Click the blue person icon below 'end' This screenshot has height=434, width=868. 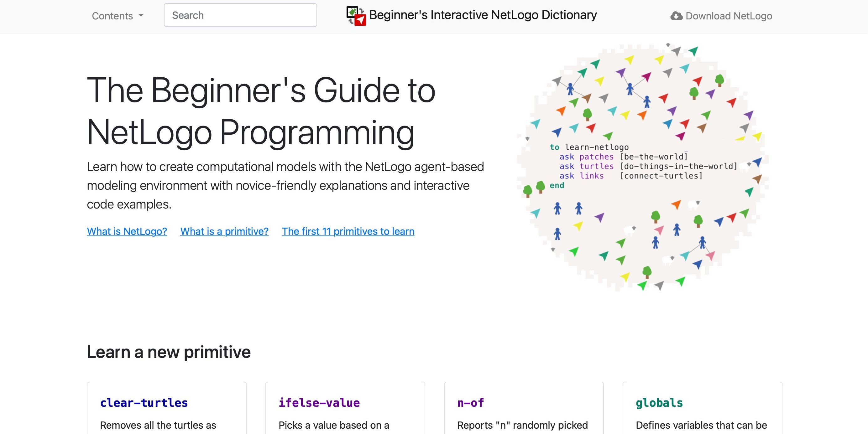pos(557,209)
